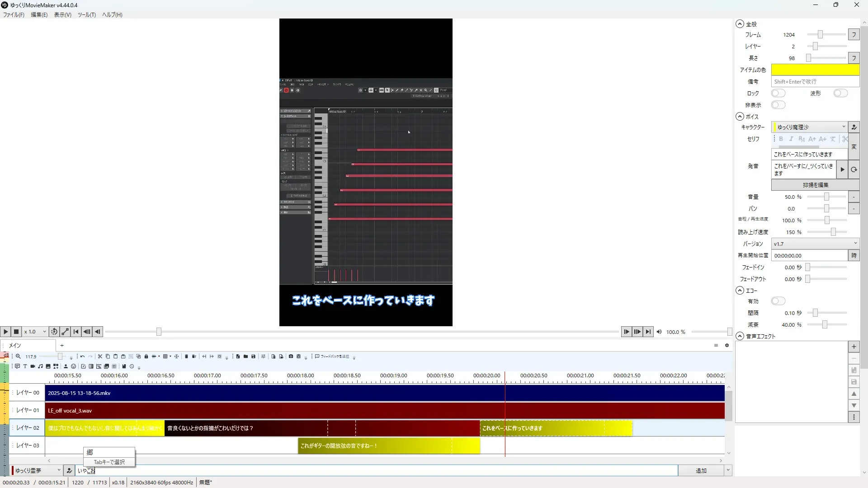This screenshot has height=488, width=868.
Task: Click the trash delete icon in toolbar
Action: pyautogui.click(x=186, y=357)
